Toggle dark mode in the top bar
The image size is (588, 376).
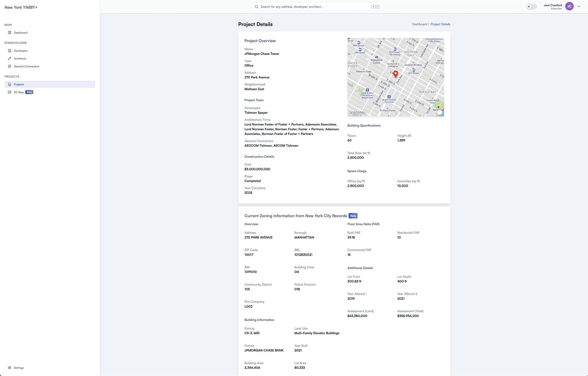(x=531, y=6)
